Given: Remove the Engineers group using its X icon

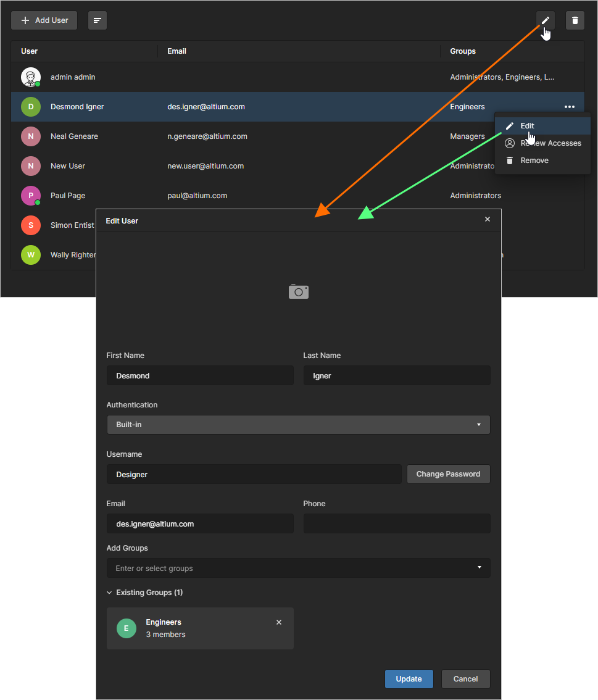Looking at the screenshot, I should (x=278, y=622).
